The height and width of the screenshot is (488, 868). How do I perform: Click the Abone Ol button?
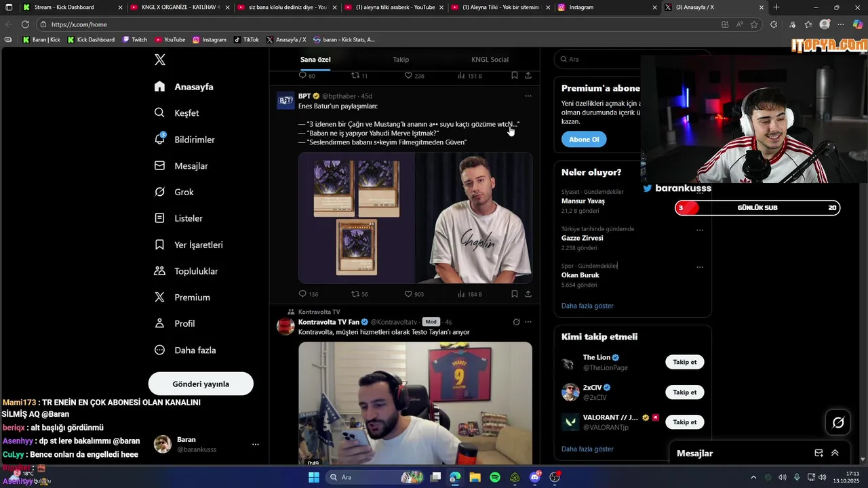click(x=584, y=140)
